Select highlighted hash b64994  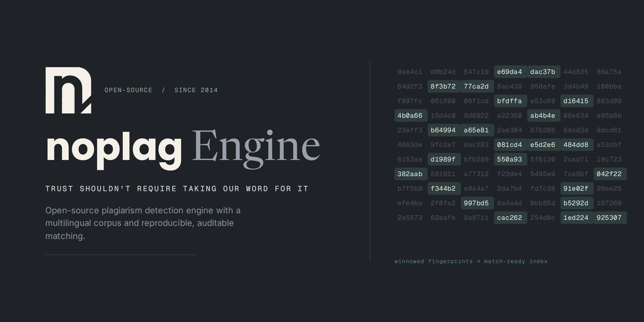point(444,130)
